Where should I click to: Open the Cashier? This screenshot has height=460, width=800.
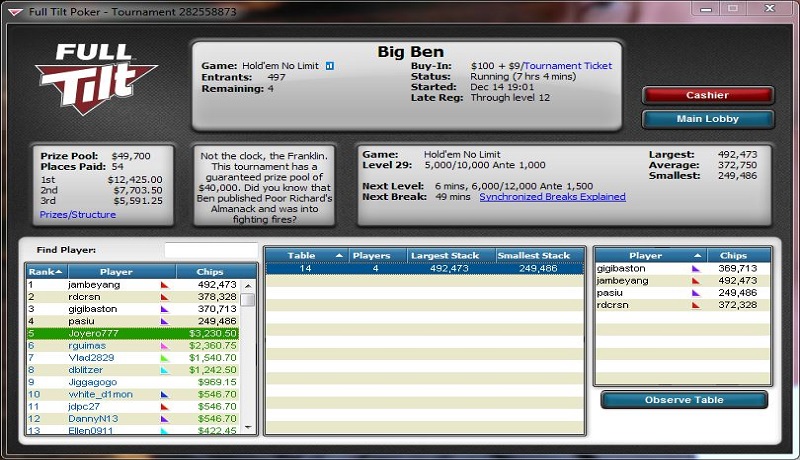[x=708, y=95]
